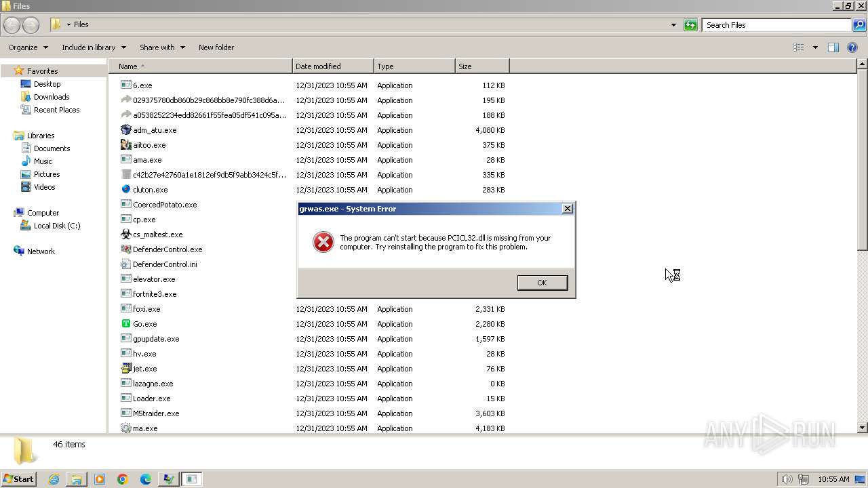Screen dimensions: 868x488
Task: Click the volume speaker tray icon
Action: click(787, 479)
